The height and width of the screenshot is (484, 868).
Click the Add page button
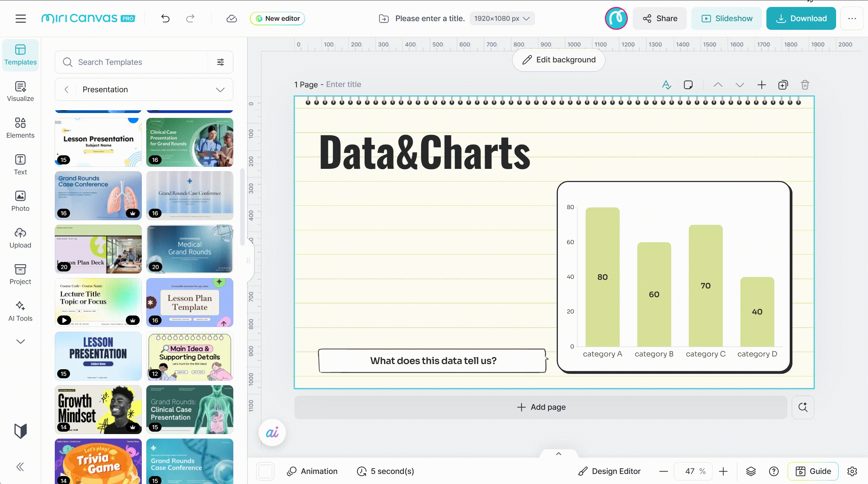[541, 407]
